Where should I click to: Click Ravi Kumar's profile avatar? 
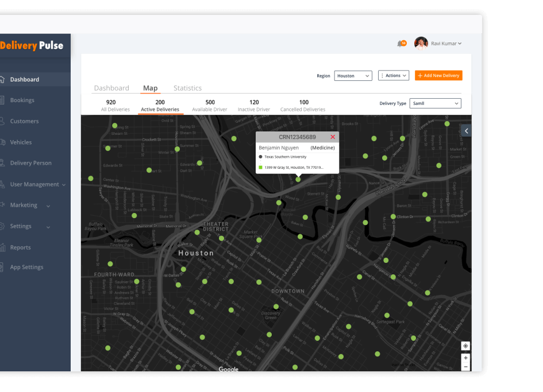pyautogui.click(x=421, y=44)
